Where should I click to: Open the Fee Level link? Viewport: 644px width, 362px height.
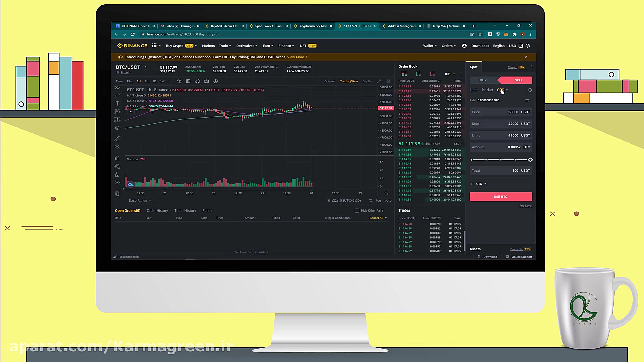point(526,206)
